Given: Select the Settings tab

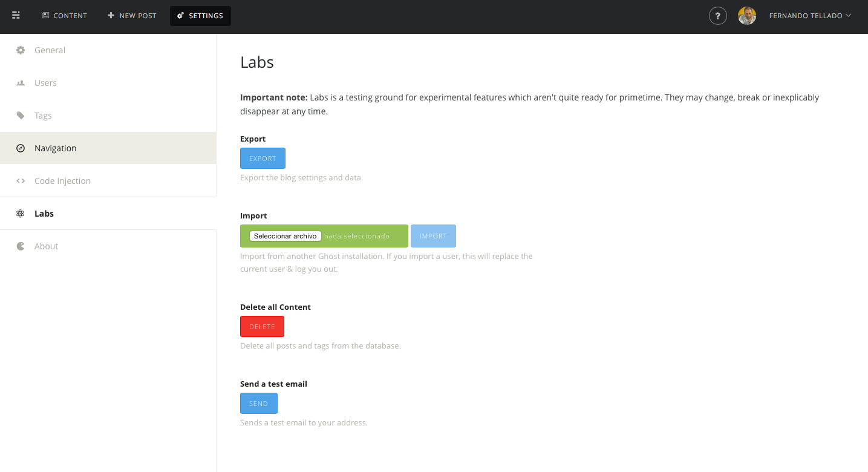Looking at the screenshot, I should (x=200, y=16).
